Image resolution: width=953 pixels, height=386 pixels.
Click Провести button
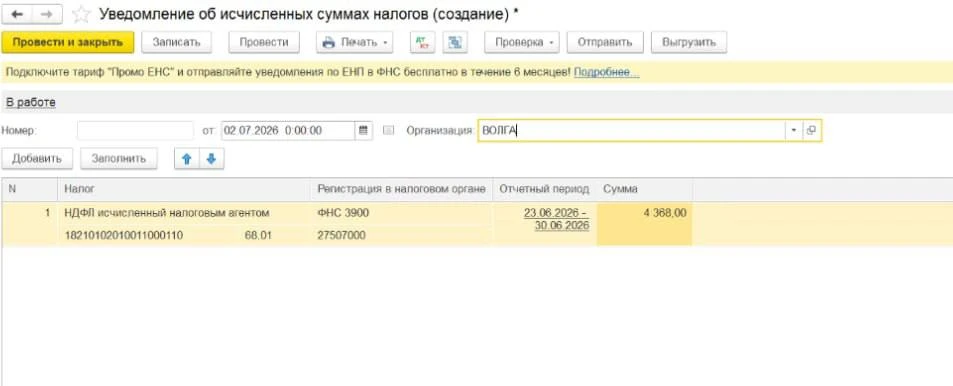tap(264, 43)
